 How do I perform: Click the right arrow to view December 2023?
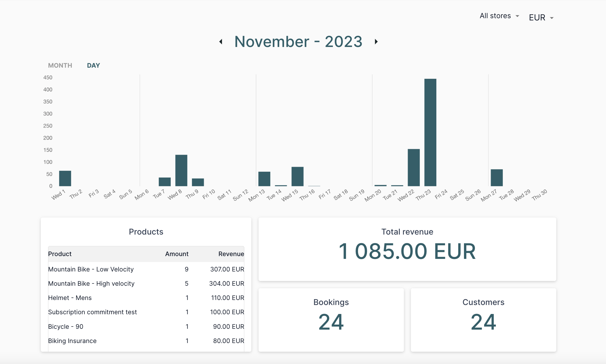pyautogui.click(x=376, y=41)
